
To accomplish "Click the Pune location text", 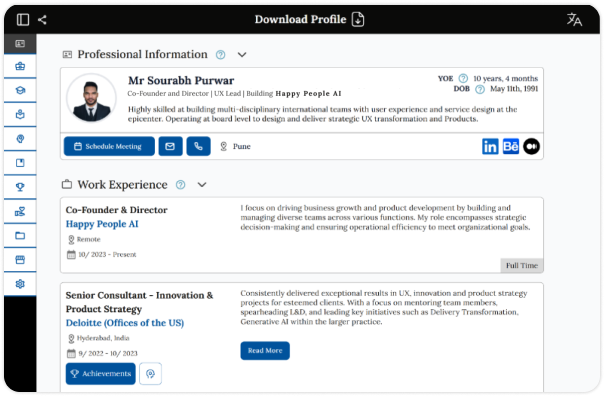I will 242,146.
